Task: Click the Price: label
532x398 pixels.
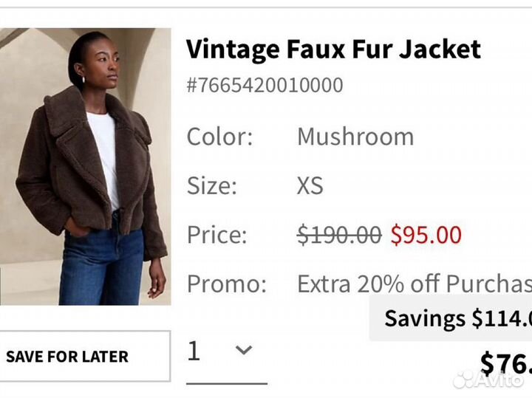Action: [x=217, y=235]
